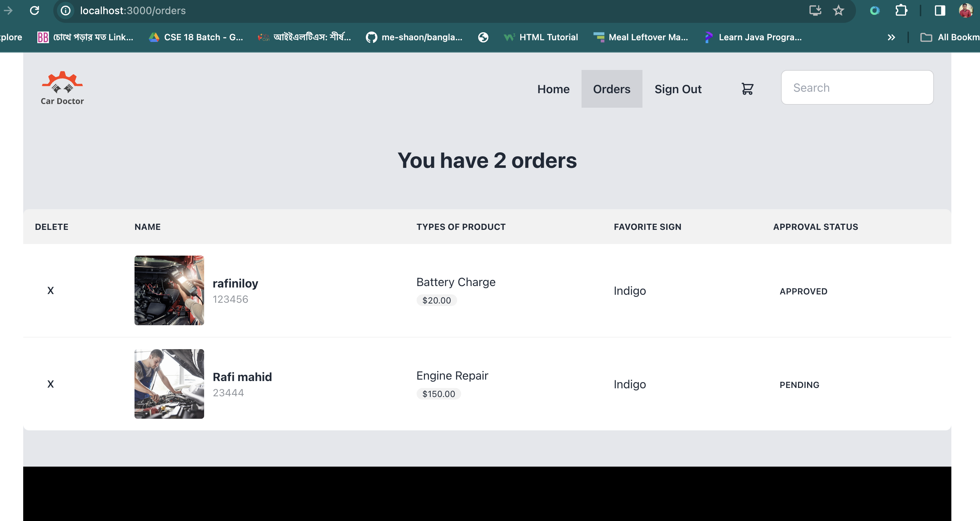Click the bookmark star icon
Viewport: 980px width, 521px height.
point(839,10)
